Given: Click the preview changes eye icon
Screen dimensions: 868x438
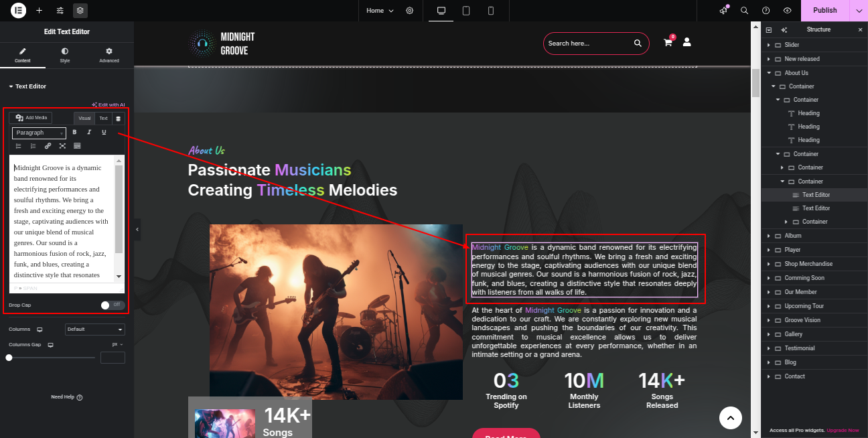Looking at the screenshot, I should (788, 11).
